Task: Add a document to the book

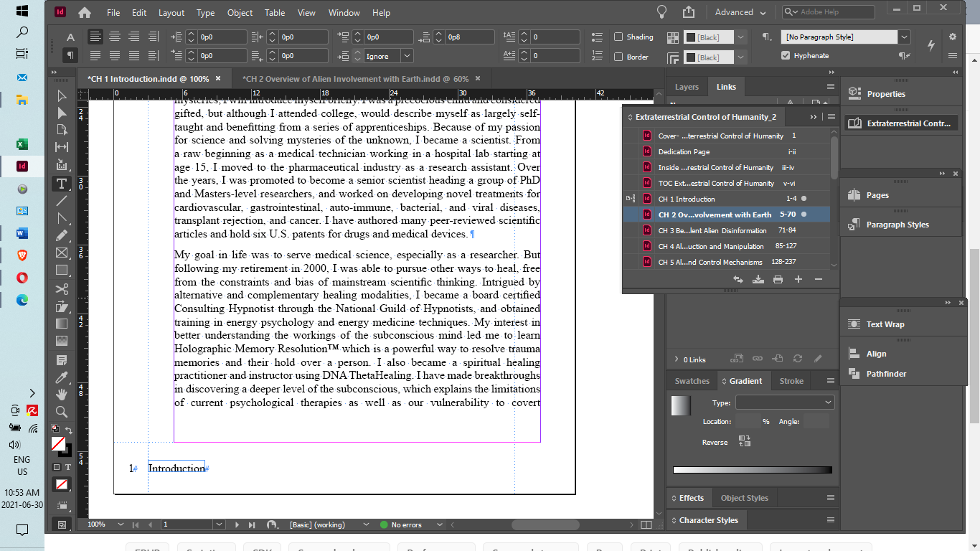Action: coord(798,279)
